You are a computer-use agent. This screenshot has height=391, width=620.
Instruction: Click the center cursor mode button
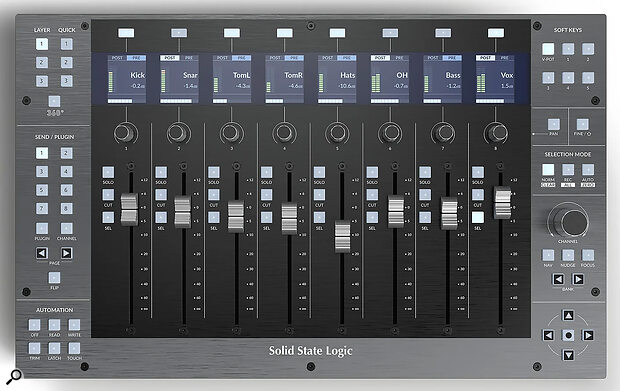click(568, 335)
